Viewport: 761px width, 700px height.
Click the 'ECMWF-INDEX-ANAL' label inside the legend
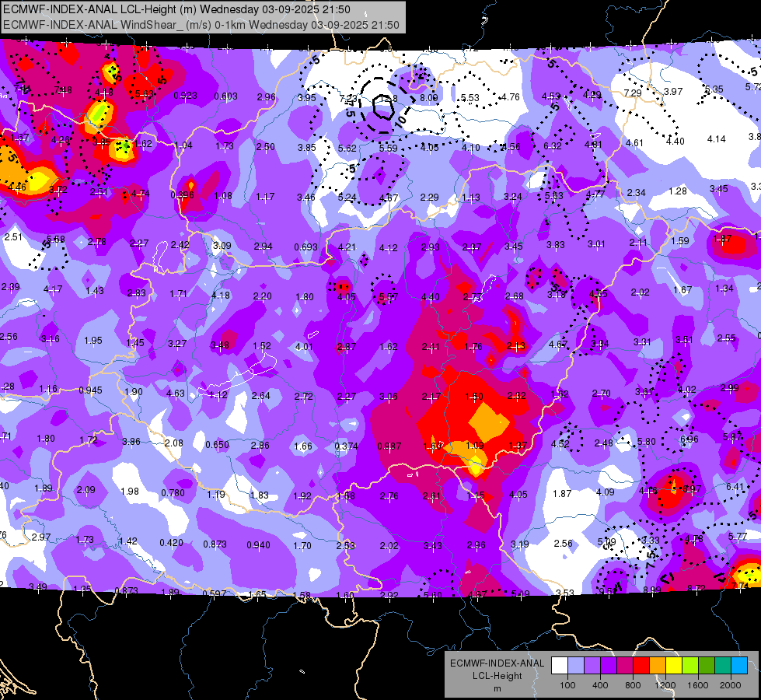[497, 663]
